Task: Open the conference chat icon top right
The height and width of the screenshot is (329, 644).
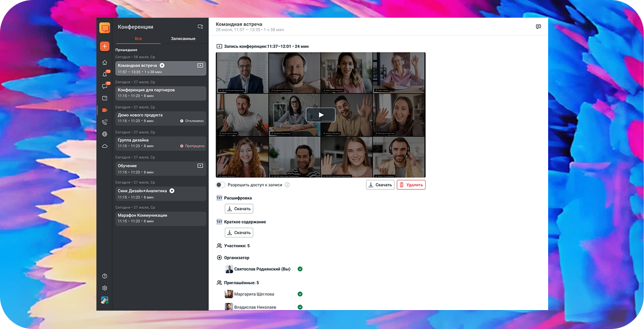Action: point(538,27)
